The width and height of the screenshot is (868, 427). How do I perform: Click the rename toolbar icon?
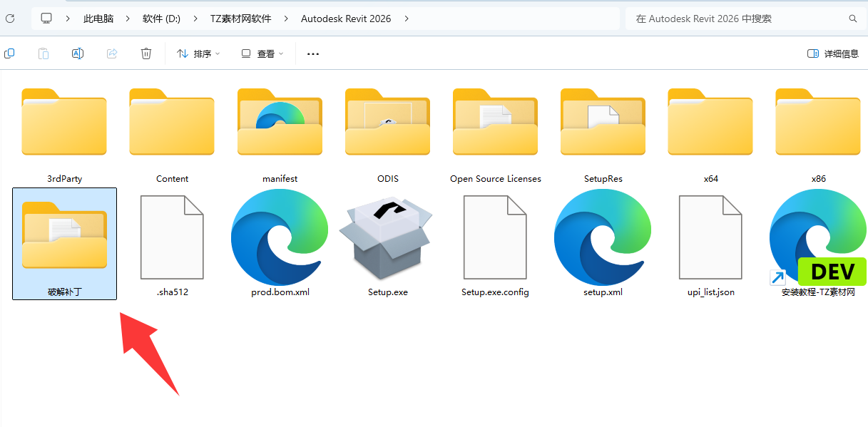(78, 53)
